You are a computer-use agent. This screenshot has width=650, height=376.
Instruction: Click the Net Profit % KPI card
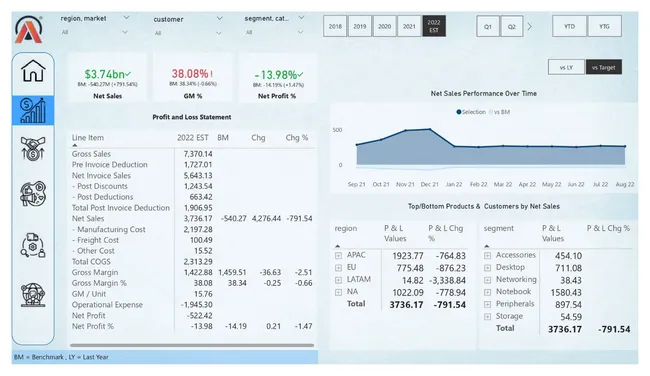(277, 77)
